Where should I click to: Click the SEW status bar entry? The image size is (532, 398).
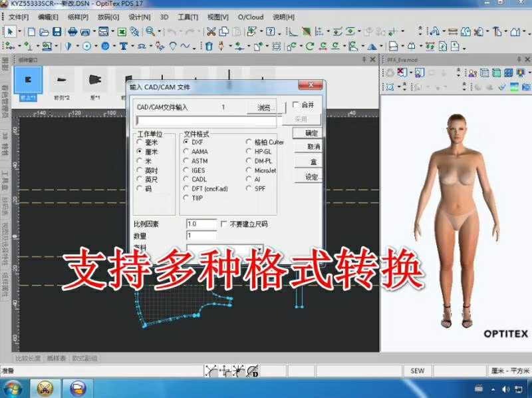418,371
